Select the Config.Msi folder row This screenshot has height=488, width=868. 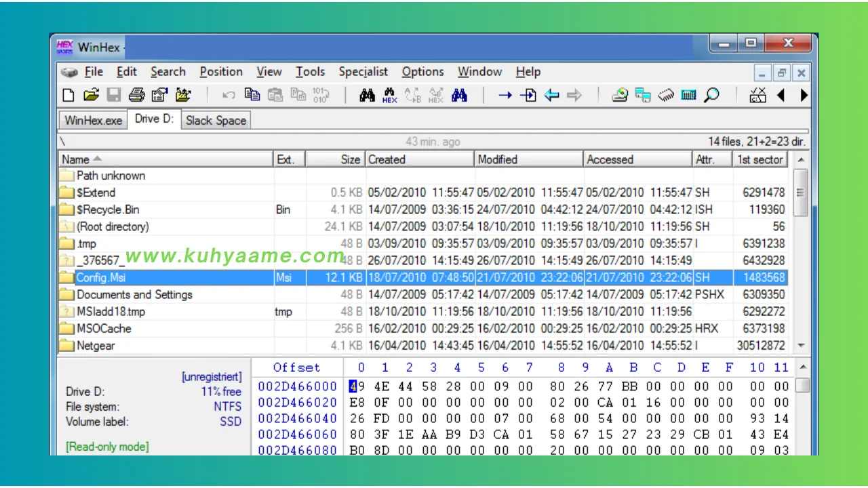423,277
